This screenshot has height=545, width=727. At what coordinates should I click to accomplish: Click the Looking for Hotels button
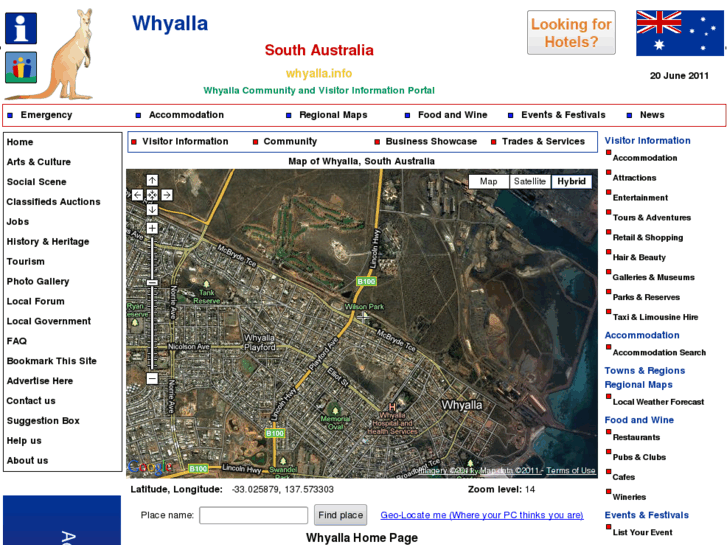571,32
